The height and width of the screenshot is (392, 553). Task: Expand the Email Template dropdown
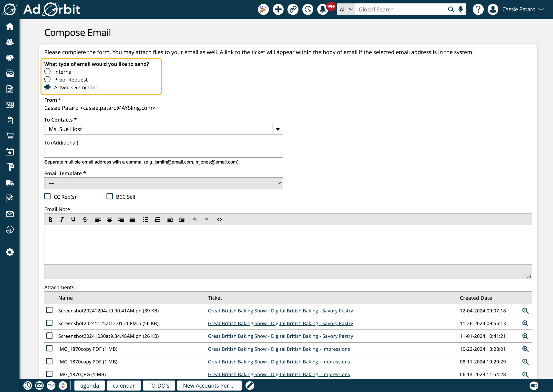click(164, 183)
